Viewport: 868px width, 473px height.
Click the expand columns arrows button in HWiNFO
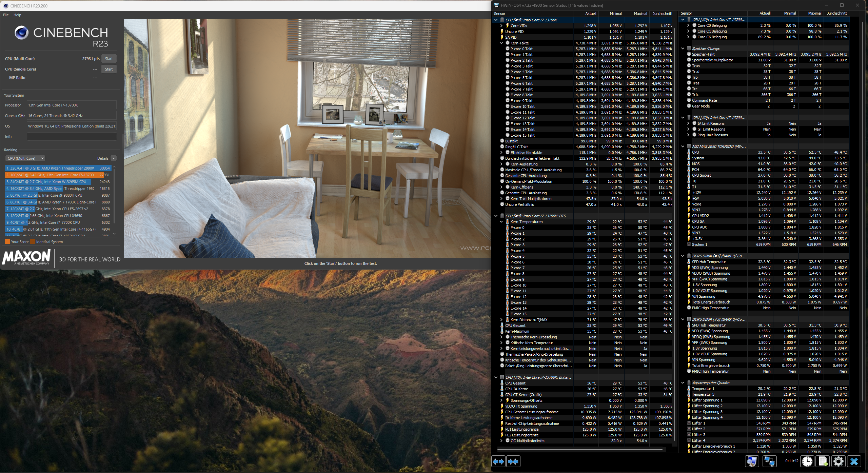coord(498,461)
